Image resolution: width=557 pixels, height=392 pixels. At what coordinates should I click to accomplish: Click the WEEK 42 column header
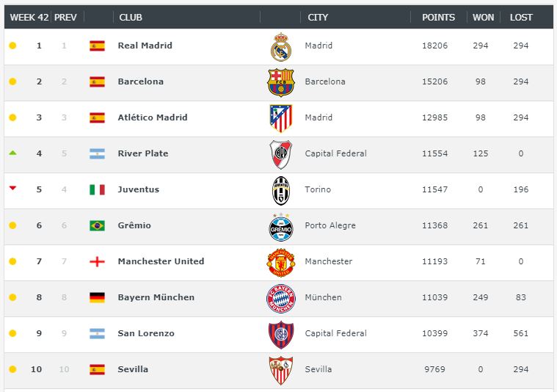29,17
